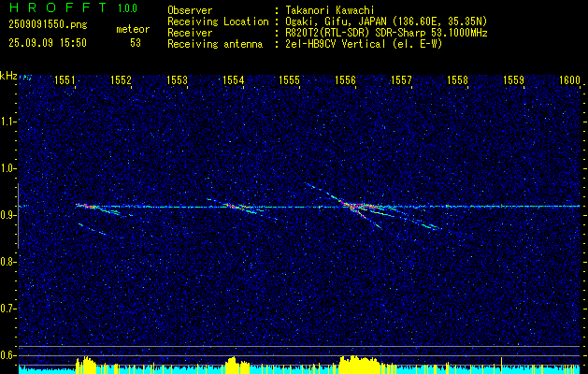Click time marker 1552

[121, 79]
